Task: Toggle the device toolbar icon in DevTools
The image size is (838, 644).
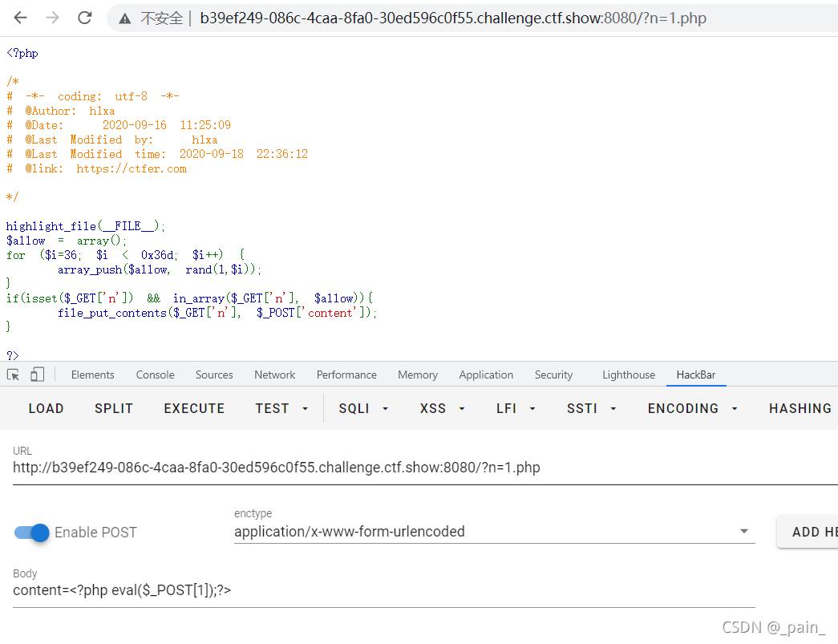Action: 37,375
